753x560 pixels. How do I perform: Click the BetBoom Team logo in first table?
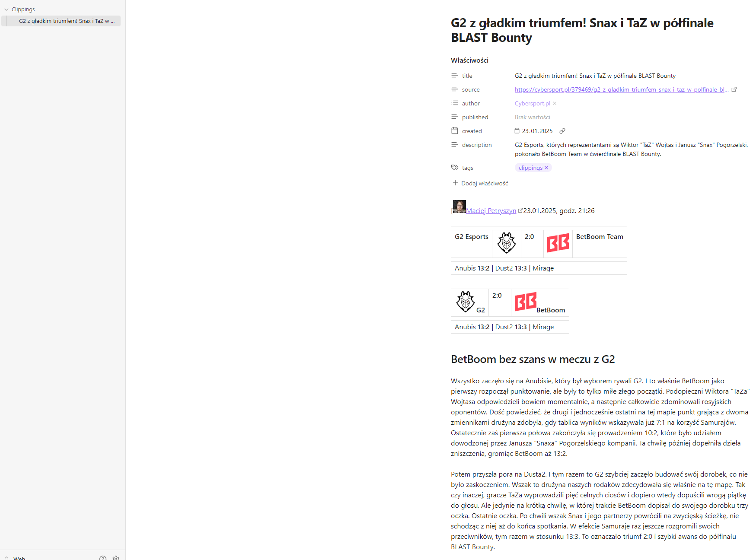pyautogui.click(x=558, y=243)
